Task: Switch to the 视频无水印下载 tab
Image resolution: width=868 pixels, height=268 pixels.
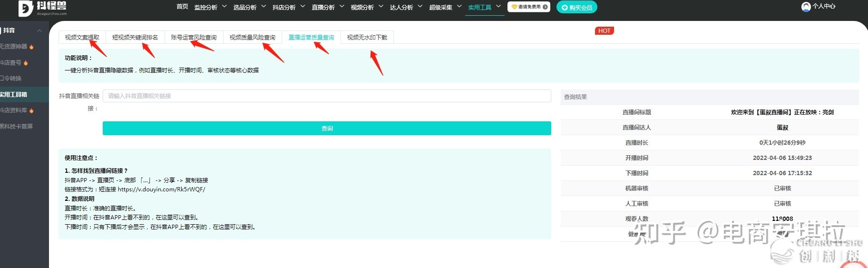Action: click(367, 38)
